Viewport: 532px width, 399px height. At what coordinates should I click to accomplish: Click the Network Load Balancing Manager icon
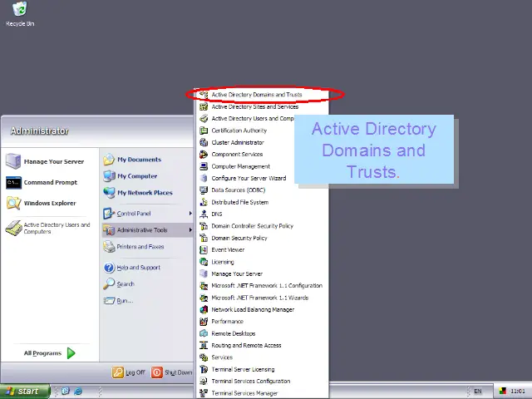(x=204, y=309)
